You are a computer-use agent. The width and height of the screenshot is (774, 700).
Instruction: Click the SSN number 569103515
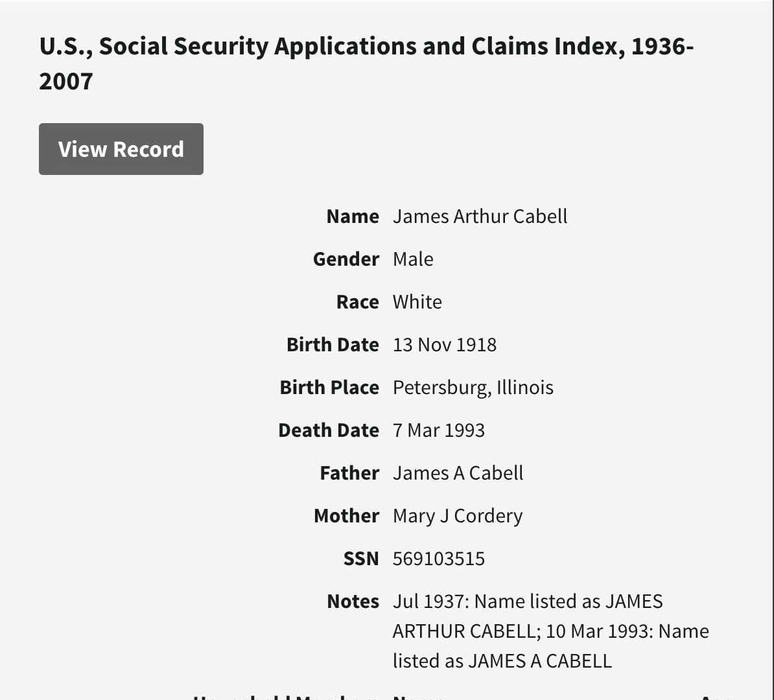point(439,559)
